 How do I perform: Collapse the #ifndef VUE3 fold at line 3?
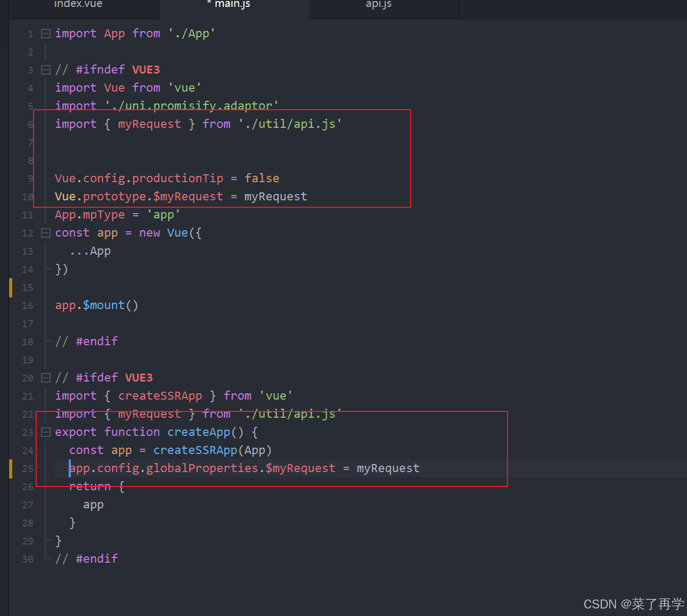tap(46, 70)
